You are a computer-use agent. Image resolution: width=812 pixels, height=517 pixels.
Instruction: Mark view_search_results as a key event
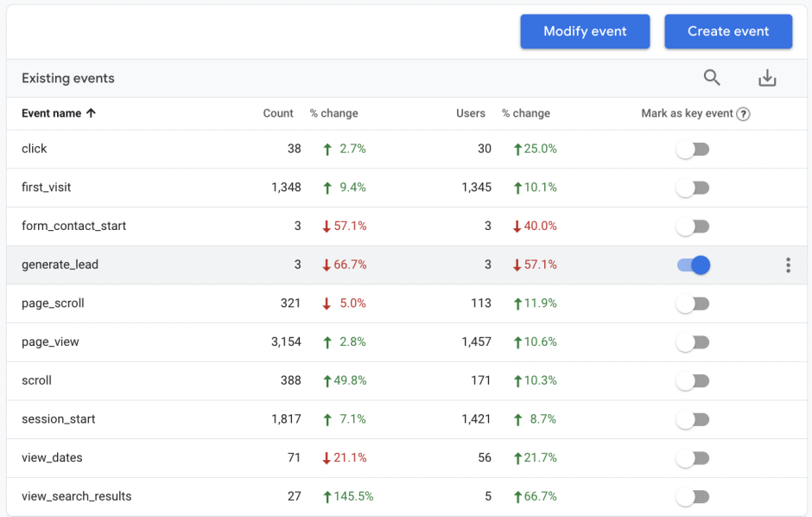pos(692,496)
